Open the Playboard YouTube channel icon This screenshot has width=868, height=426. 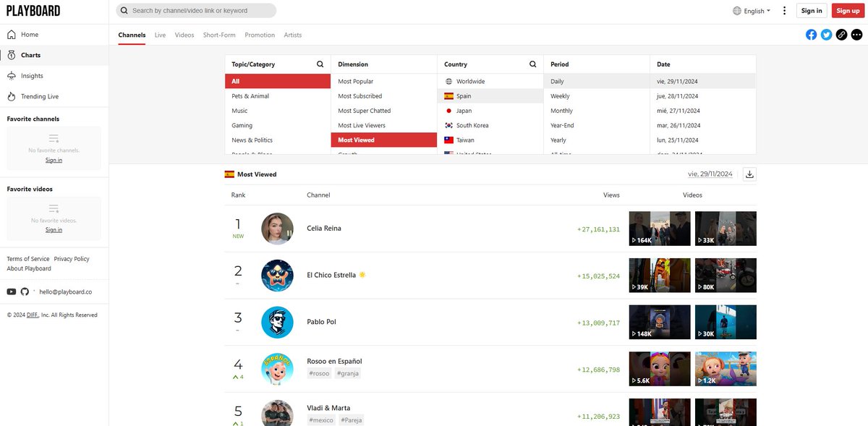pyautogui.click(x=11, y=291)
